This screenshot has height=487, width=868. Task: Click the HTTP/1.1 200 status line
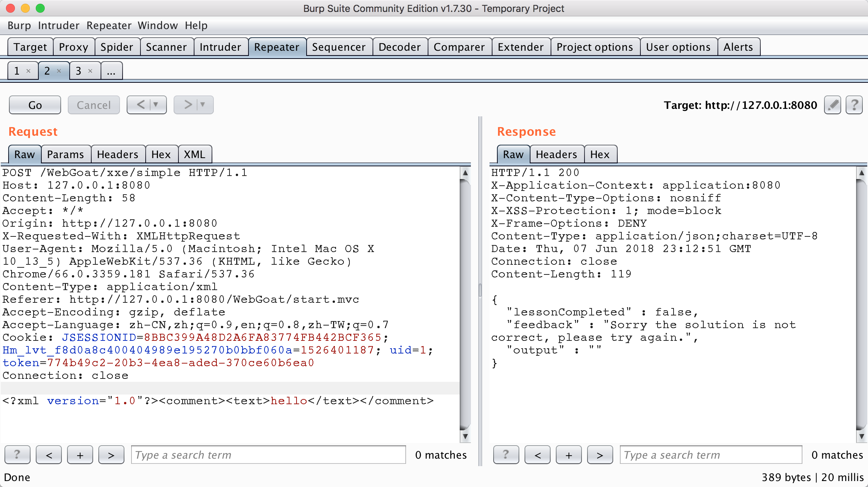click(x=535, y=173)
